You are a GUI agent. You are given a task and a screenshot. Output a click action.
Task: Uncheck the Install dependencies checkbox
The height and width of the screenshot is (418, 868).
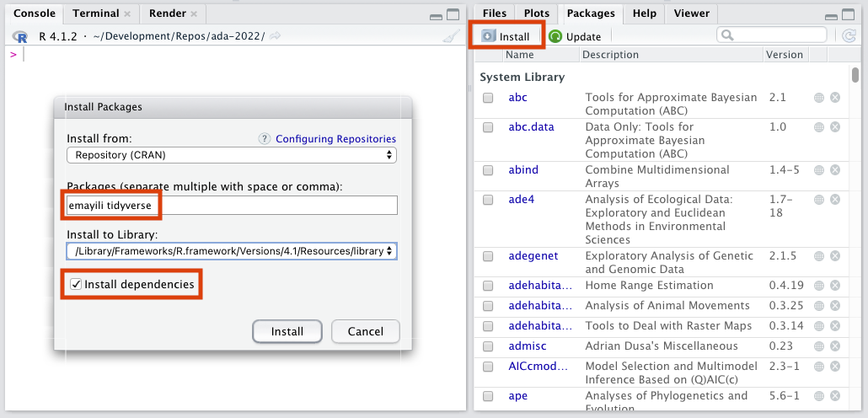click(76, 285)
